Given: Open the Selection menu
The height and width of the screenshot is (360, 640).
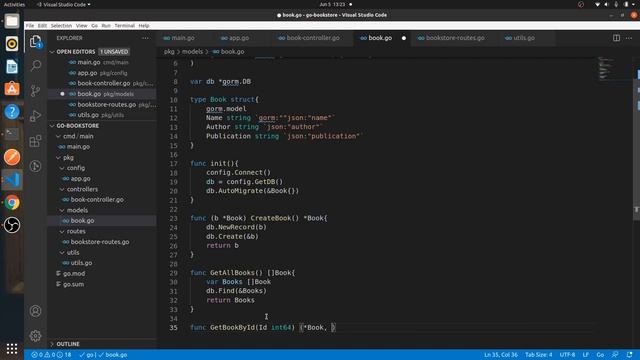Looking at the screenshot, I should pos(61,25).
